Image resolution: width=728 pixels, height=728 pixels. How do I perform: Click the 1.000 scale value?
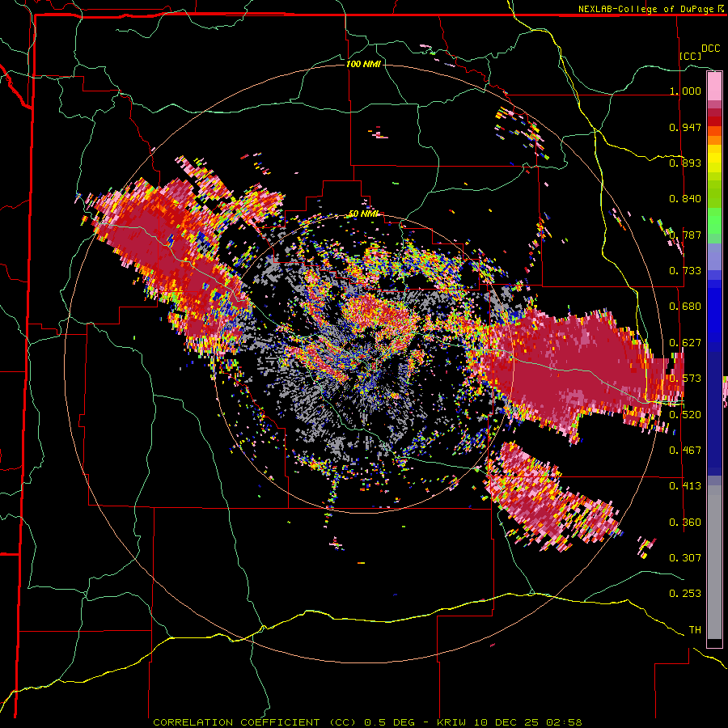click(685, 91)
